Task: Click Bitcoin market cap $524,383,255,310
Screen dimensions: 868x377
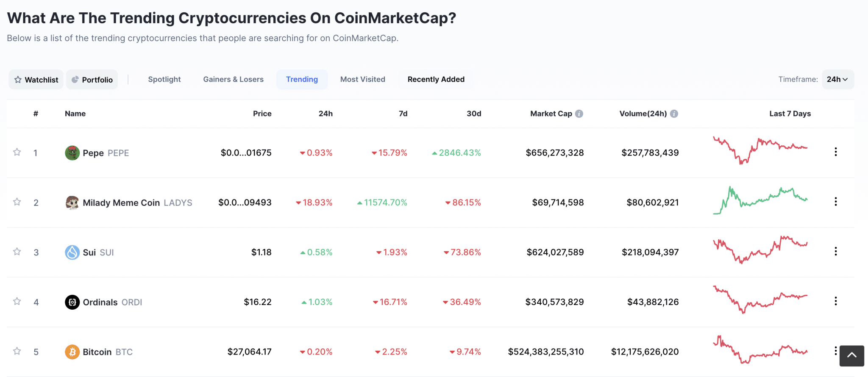Action: click(546, 352)
